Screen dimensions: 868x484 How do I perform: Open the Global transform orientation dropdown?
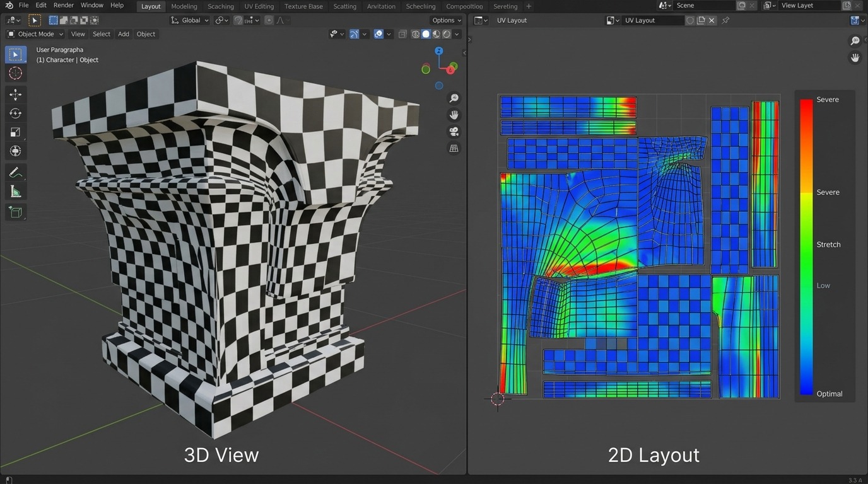click(190, 20)
